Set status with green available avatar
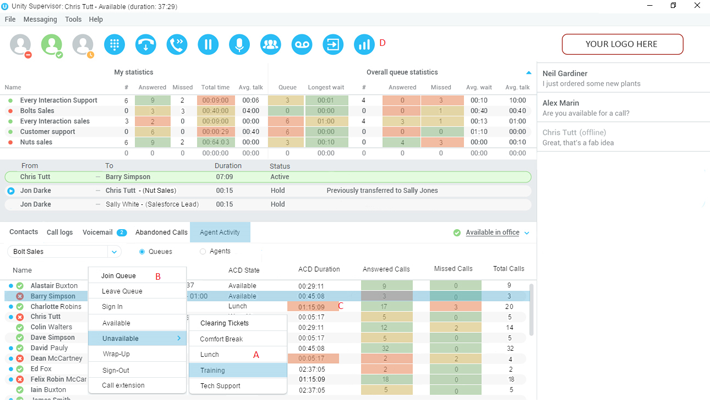710x400 pixels. pos(52,45)
